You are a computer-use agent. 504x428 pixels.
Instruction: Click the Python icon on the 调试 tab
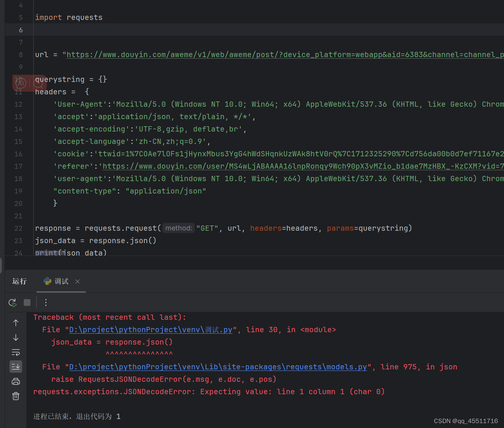coord(47,281)
